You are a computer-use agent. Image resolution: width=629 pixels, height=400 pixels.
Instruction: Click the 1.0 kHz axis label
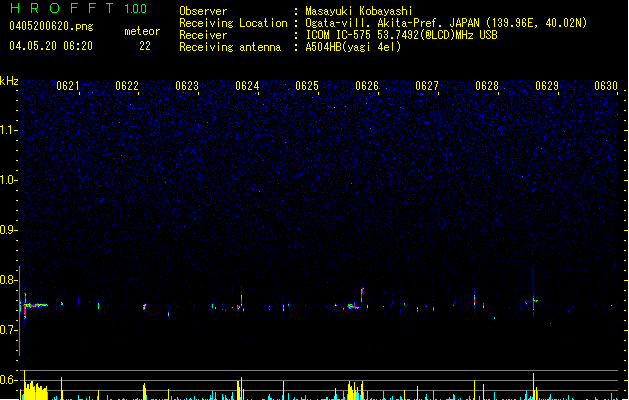tap(8, 180)
